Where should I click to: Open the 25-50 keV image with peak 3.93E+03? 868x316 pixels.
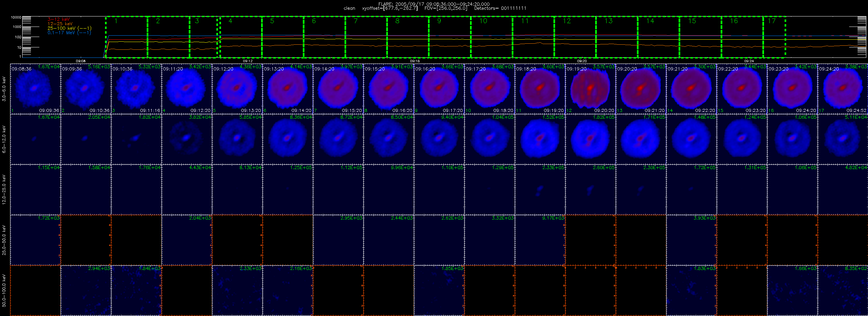point(691,240)
